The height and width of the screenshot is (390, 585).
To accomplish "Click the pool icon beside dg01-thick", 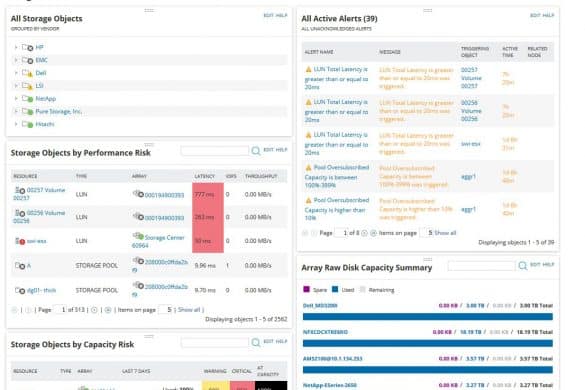I will (x=20, y=290).
